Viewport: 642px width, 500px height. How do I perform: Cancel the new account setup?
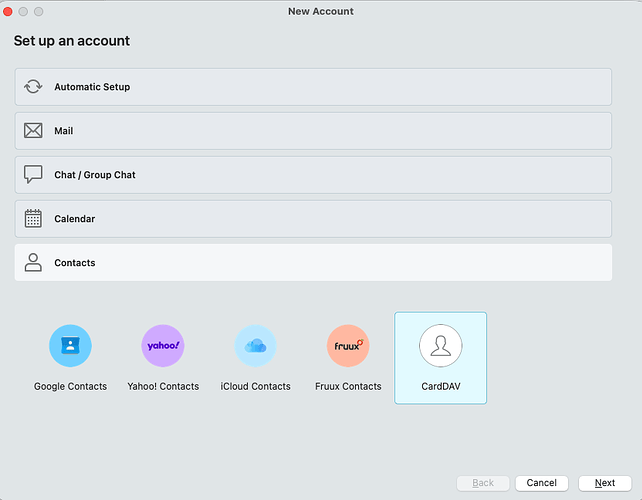pos(541,483)
